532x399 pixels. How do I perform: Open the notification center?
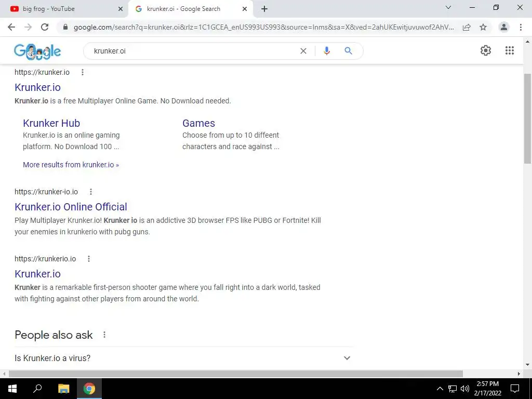[x=515, y=389]
